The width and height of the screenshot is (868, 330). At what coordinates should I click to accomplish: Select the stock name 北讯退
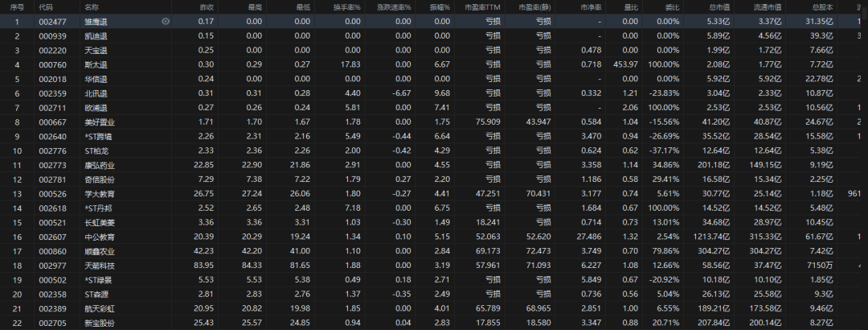click(96, 93)
